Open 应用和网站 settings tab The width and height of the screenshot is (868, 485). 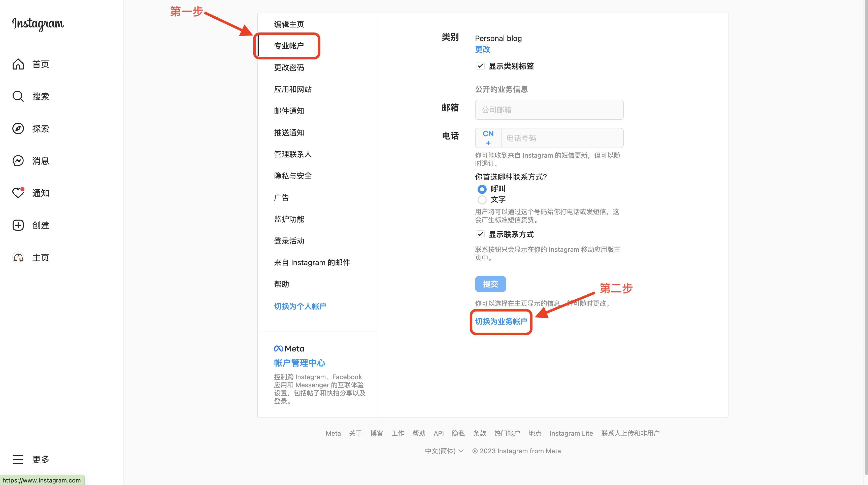317,89
